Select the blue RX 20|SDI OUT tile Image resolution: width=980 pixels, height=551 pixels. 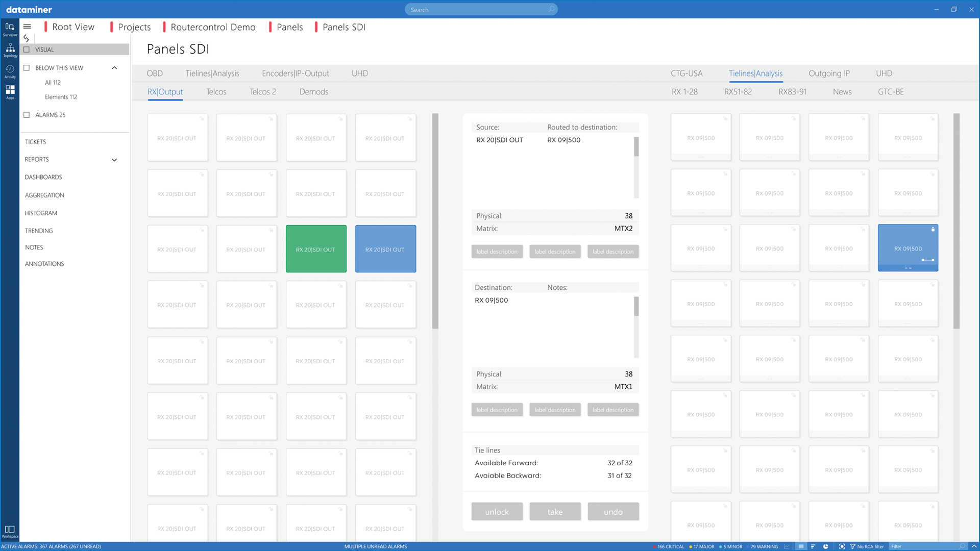(385, 249)
